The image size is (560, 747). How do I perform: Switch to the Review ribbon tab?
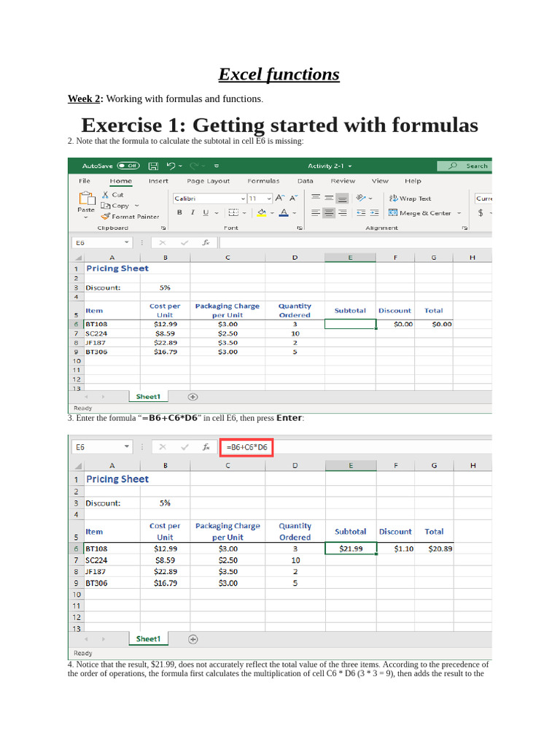click(343, 181)
